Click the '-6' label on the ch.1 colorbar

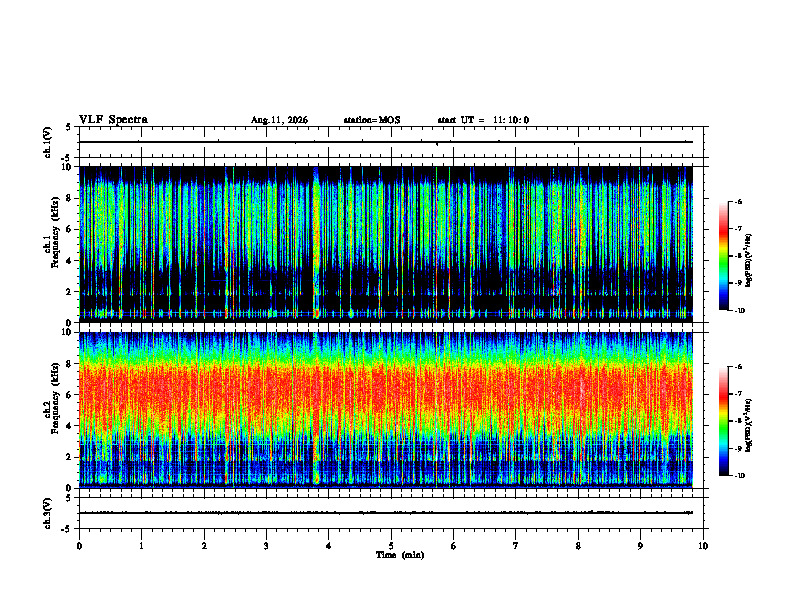(x=738, y=201)
